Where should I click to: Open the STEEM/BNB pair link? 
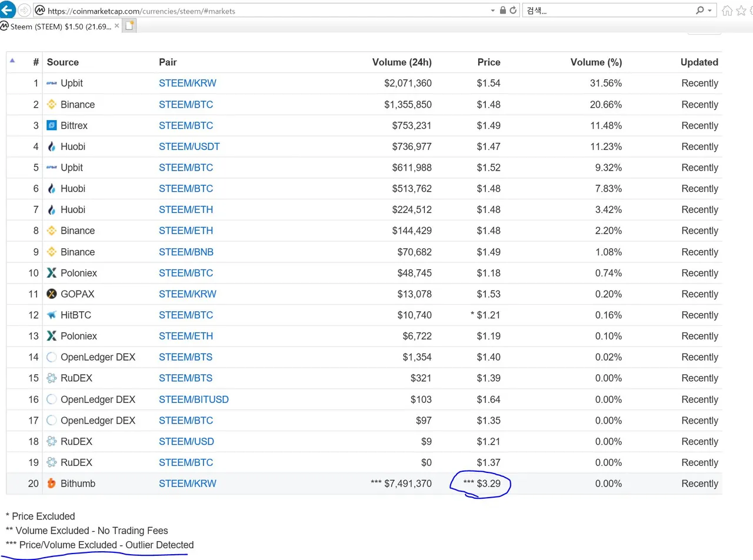(x=186, y=252)
